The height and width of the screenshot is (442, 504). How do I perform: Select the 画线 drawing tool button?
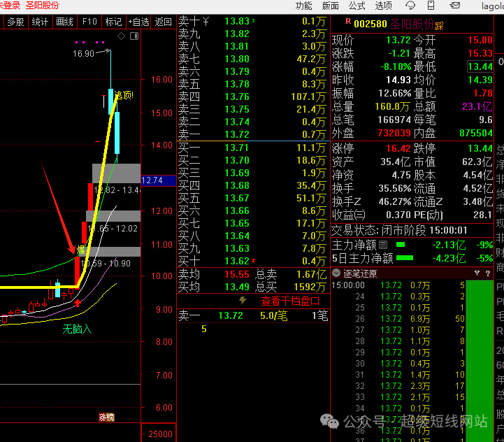pos(64,22)
